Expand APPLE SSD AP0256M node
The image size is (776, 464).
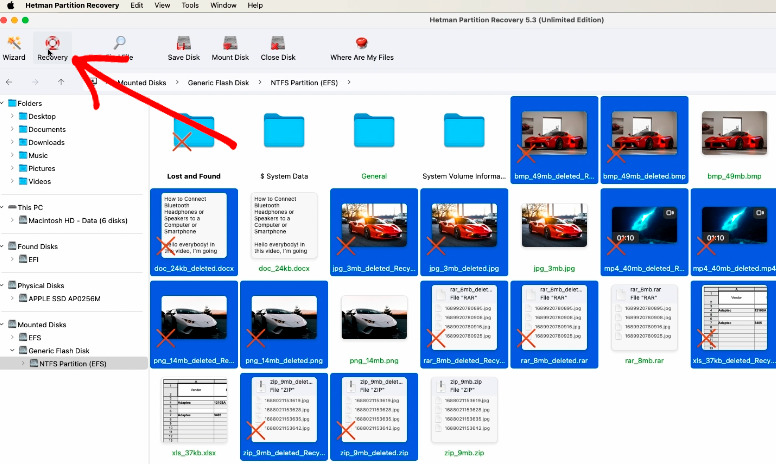[x=12, y=298]
